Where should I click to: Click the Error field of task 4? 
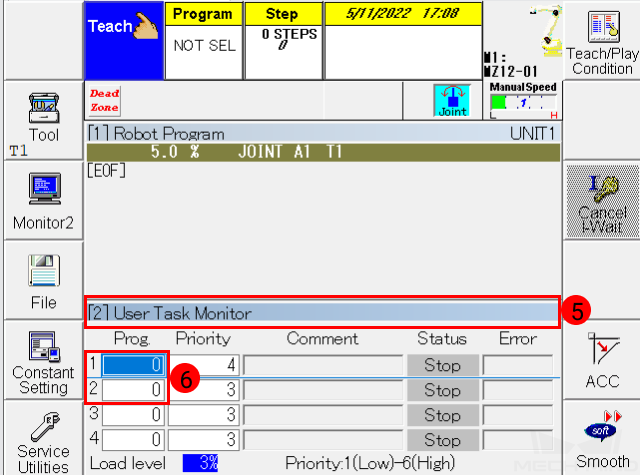point(518,440)
